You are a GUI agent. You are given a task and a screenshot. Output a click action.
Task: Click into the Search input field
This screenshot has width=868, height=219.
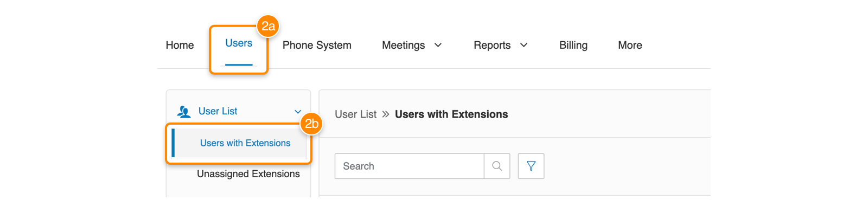tap(409, 166)
